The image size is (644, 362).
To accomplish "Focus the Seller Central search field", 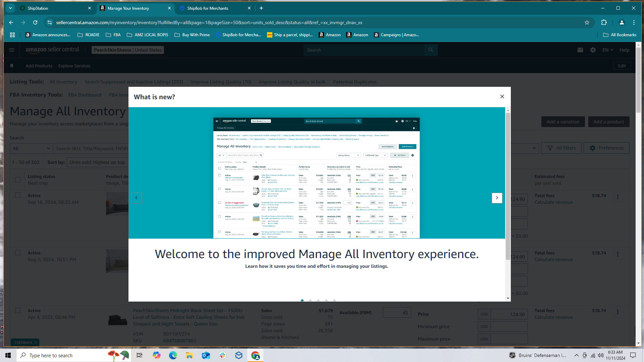I will coord(364,50).
